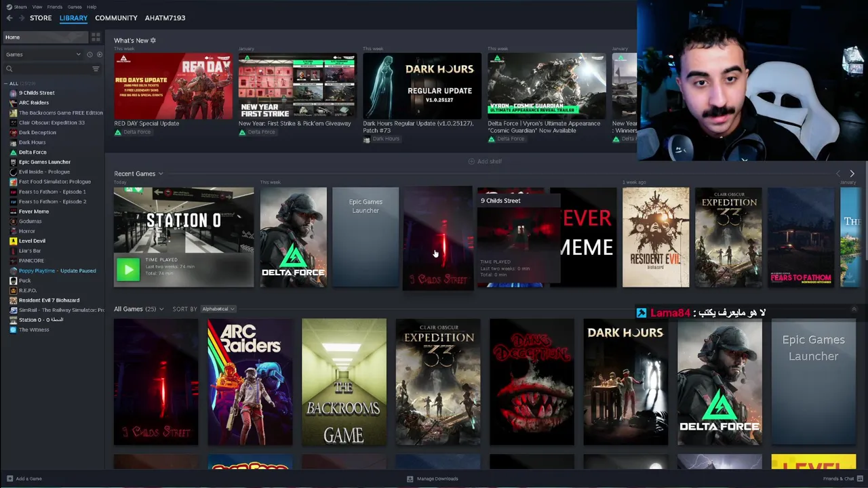This screenshot has width=868, height=488.
Task: Open the Games filter dropdown
Action: tap(44, 54)
